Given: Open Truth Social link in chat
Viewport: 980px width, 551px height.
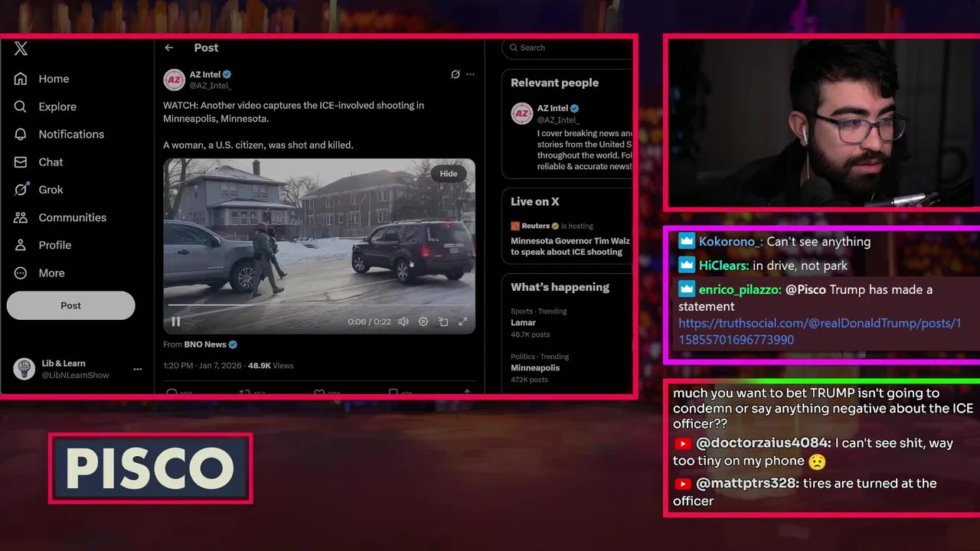Looking at the screenshot, I should pos(820,331).
